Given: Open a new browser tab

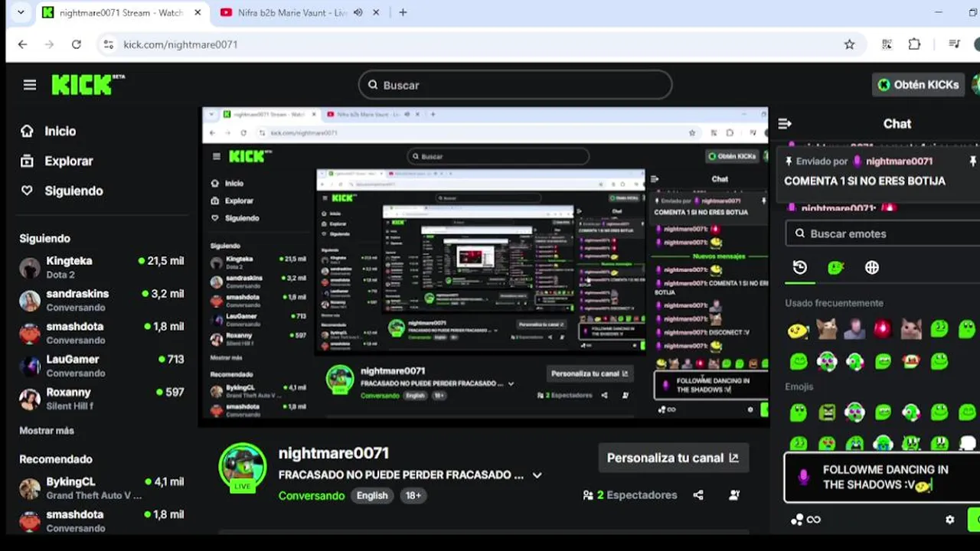Looking at the screenshot, I should click(x=403, y=12).
